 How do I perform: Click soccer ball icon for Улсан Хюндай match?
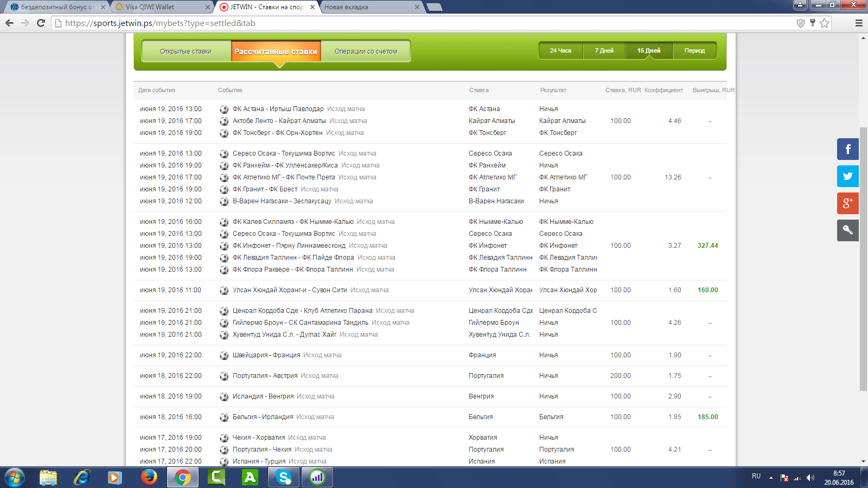click(x=224, y=290)
